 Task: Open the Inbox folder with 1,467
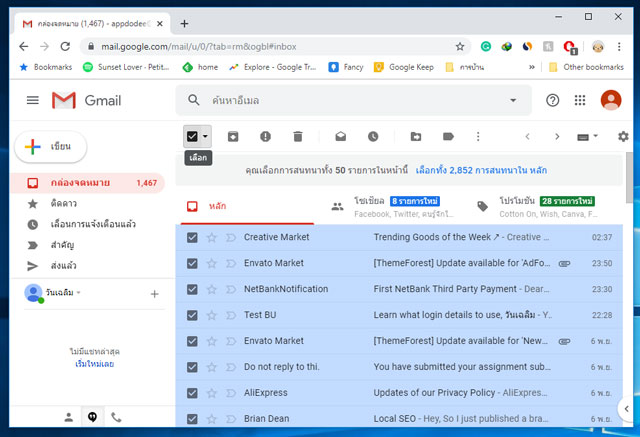point(89,183)
